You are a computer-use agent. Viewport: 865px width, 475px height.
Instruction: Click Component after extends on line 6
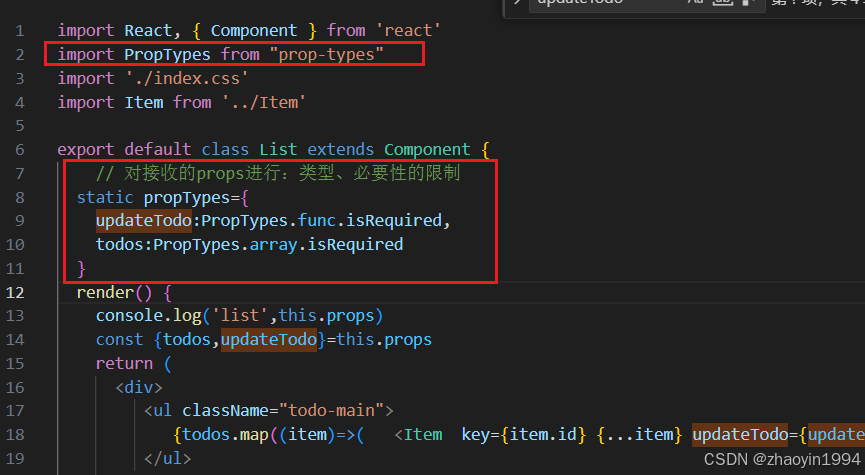(427, 150)
